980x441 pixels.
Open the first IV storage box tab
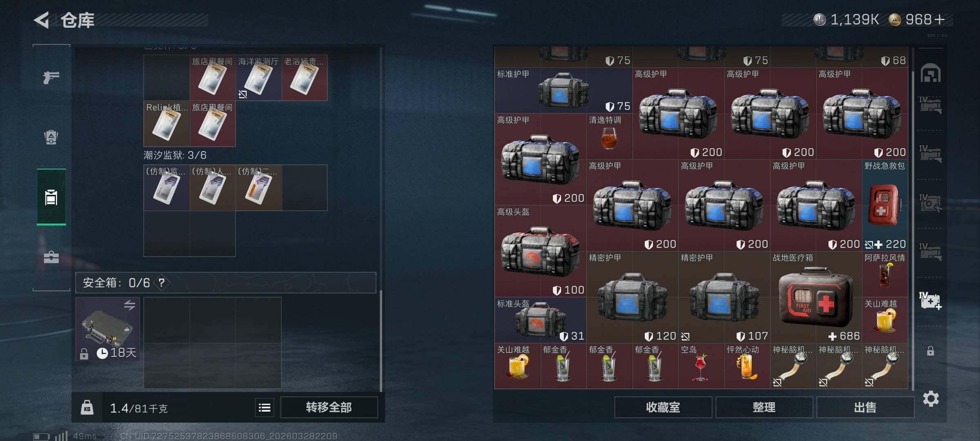pyautogui.click(x=931, y=105)
